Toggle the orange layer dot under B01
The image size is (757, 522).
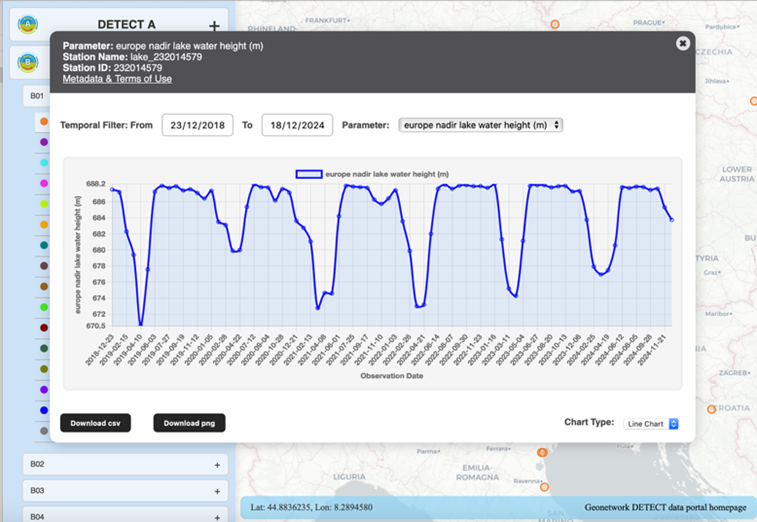(x=43, y=121)
